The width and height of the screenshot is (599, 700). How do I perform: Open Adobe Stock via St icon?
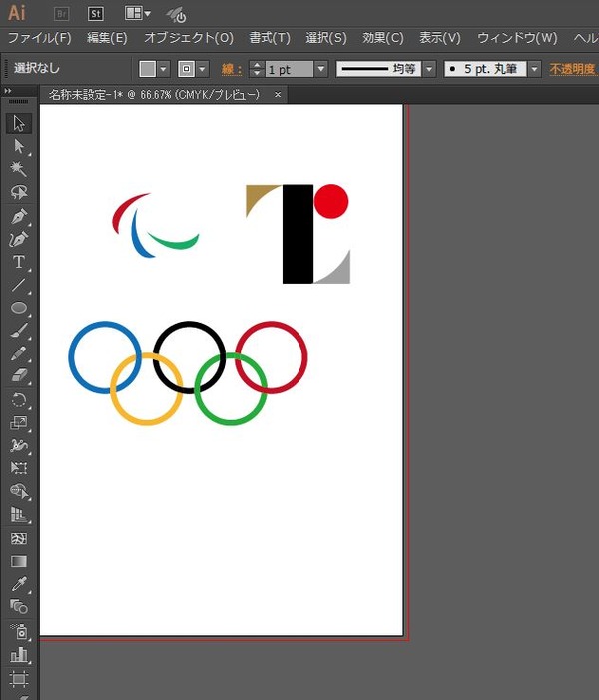tap(96, 14)
